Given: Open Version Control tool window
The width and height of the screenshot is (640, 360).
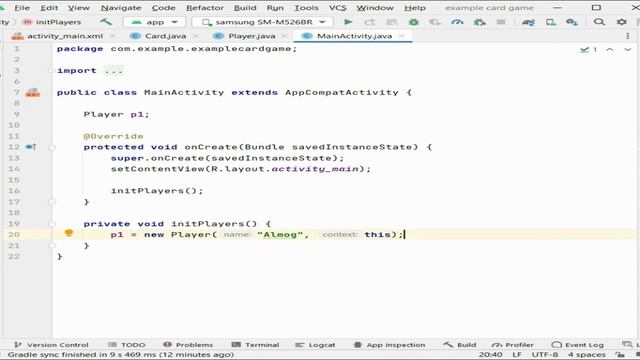Looking at the screenshot, I should pyautogui.click(x=51, y=345).
